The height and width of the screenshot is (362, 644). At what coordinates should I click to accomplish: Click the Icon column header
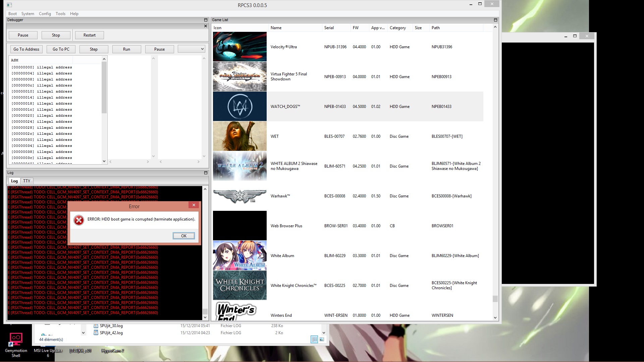(240, 28)
